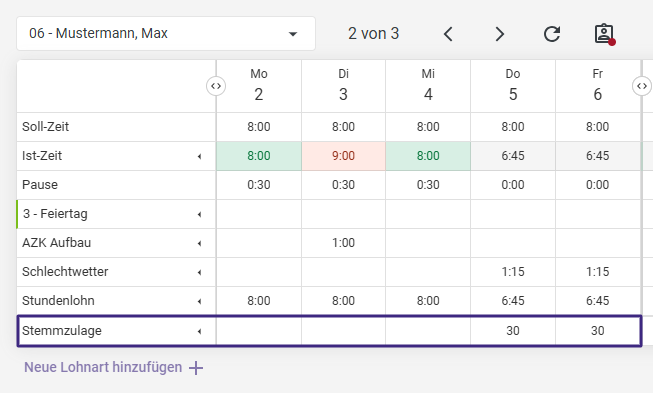Click the Soll-Zeit row label
Screen dimensions: 653x393
tap(45, 127)
